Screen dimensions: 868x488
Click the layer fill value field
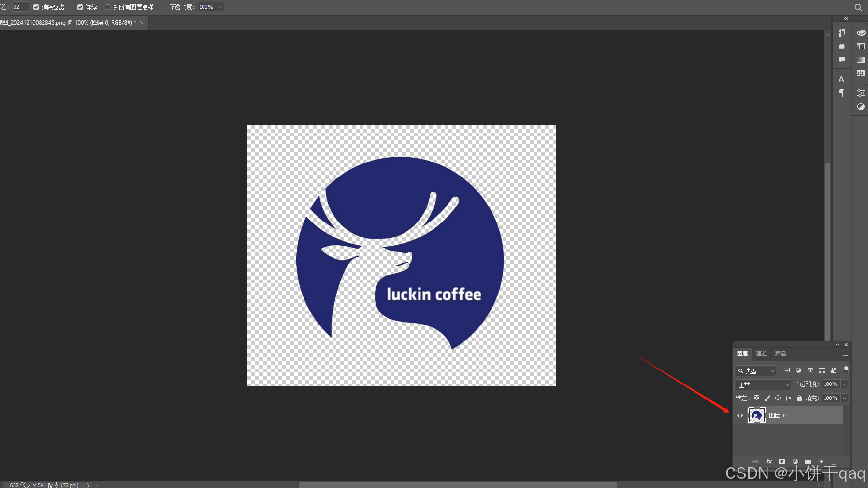(x=831, y=399)
